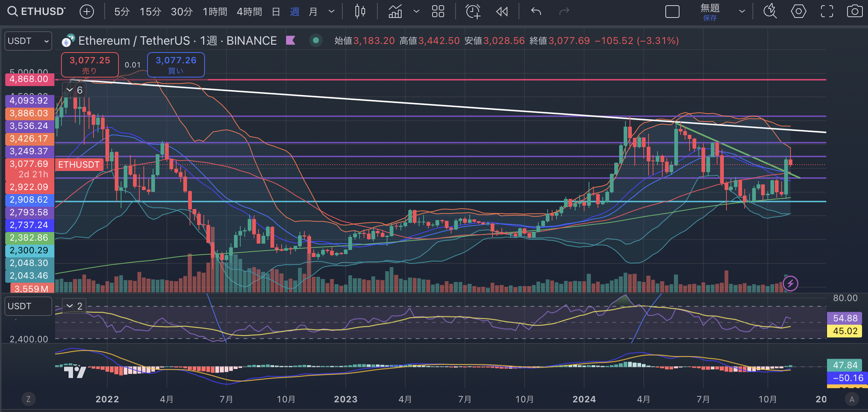Click the green market status dot
868x412 pixels.
click(x=316, y=40)
